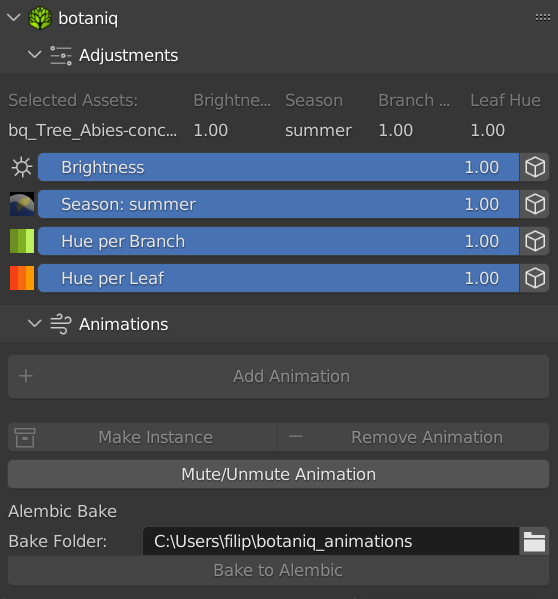The height and width of the screenshot is (599, 558).
Task: Click the Remove Animation button
Action: (414, 437)
